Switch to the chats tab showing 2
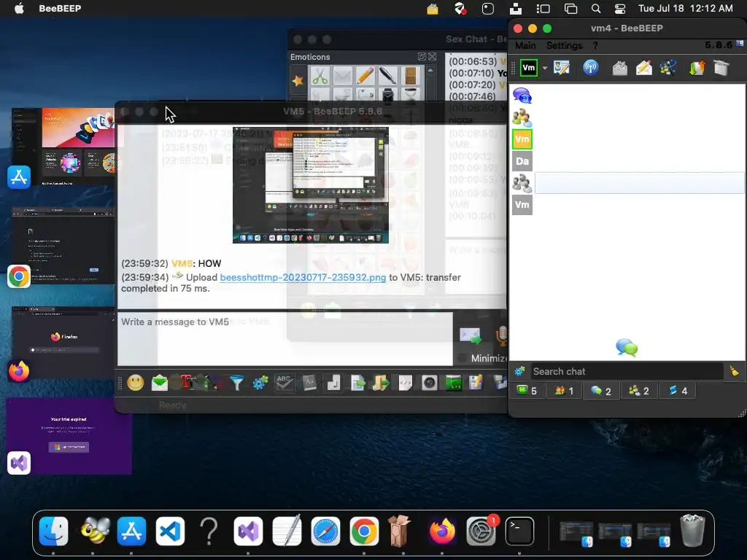 click(x=601, y=391)
